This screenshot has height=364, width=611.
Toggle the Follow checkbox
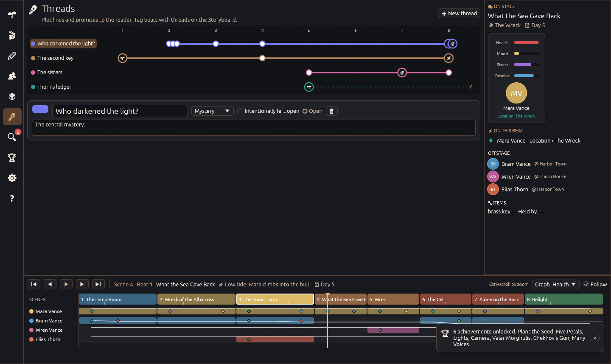click(586, 284)
